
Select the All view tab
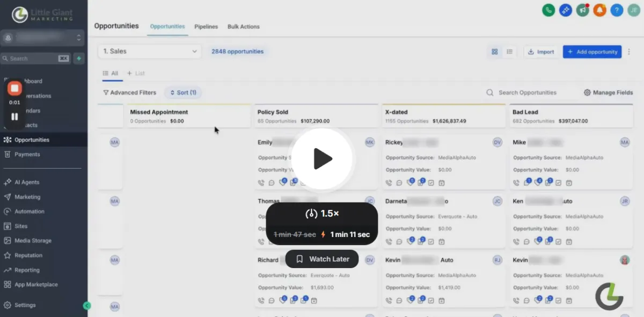pyautogui.click(x=111, y=73)
